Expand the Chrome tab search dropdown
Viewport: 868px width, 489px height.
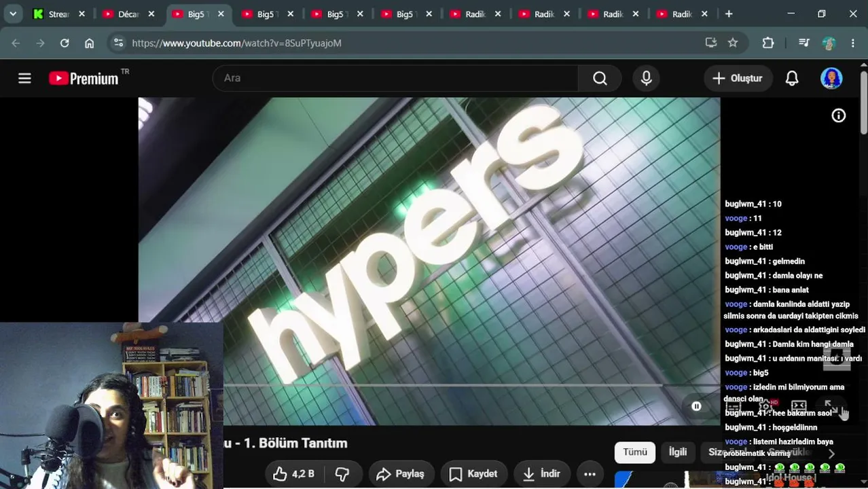[13, 14]
